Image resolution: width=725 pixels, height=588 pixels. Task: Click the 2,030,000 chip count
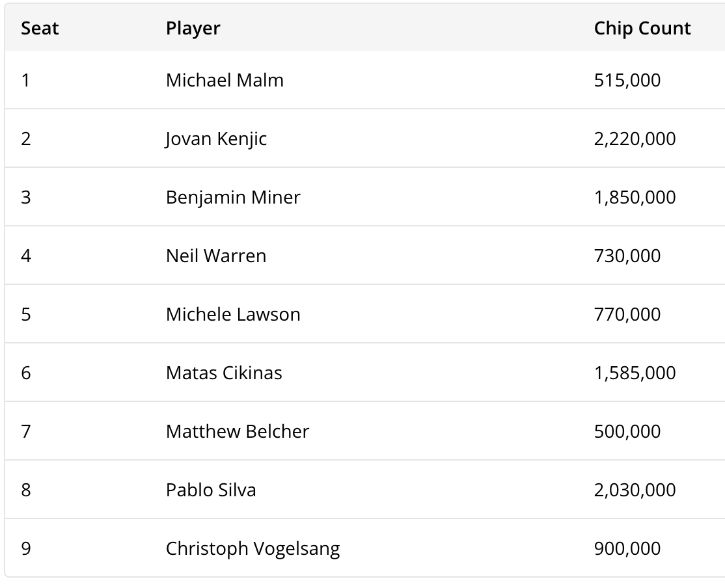click(x=635, y=490)
